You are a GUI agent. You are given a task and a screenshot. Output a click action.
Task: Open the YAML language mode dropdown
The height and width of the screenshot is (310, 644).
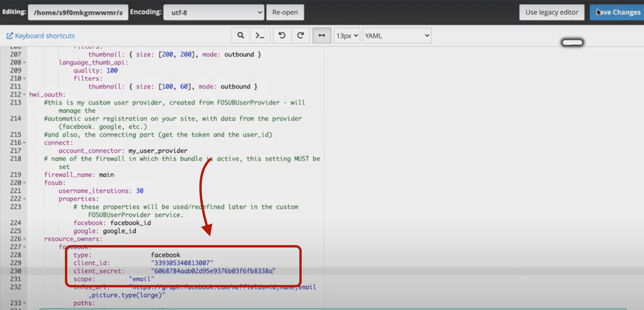(397, 36)
